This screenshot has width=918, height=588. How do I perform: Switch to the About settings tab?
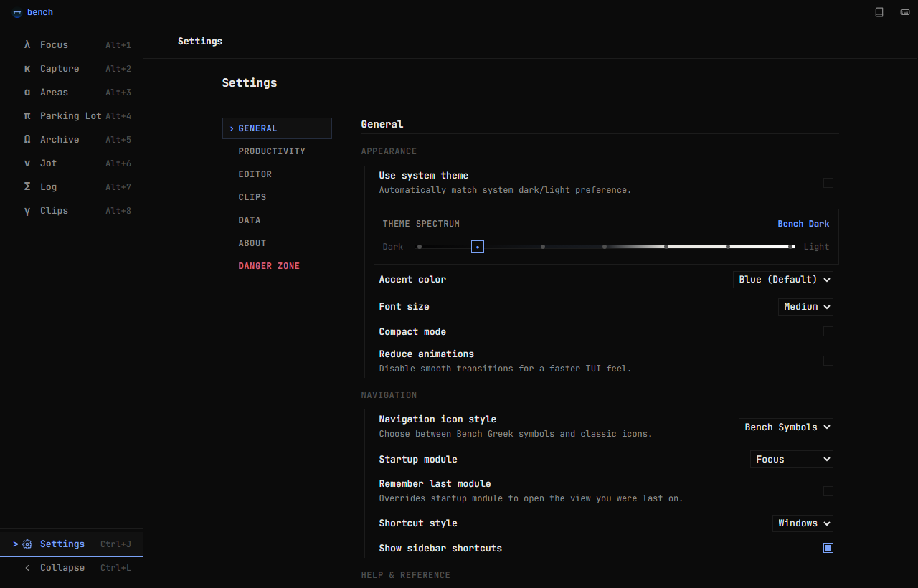[x=277, y=243]
